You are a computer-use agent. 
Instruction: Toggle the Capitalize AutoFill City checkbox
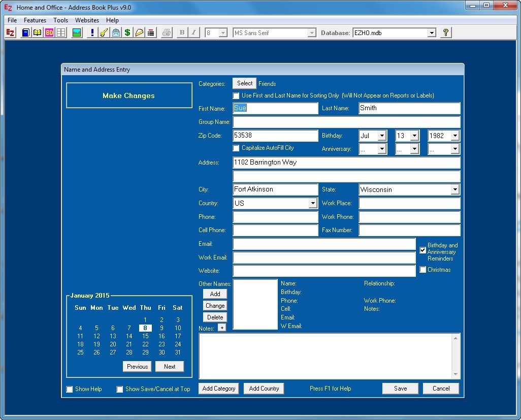[x=236, y=148]
